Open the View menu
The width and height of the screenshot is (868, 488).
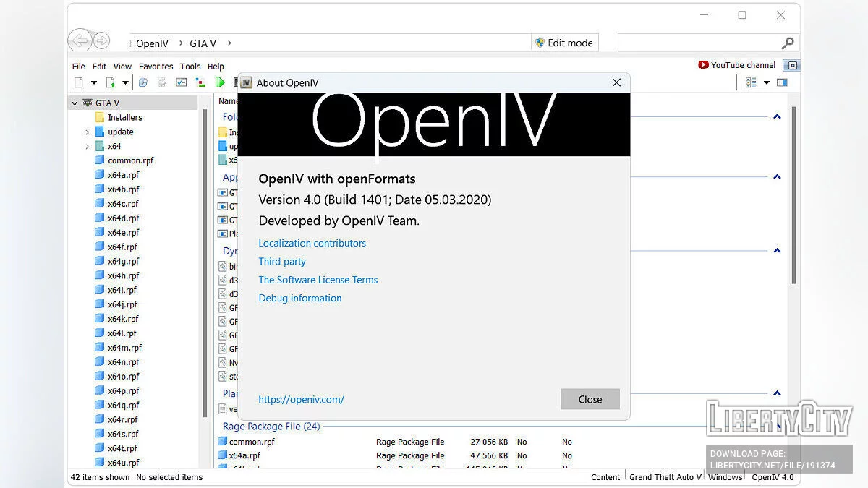(x=122, y=67)
